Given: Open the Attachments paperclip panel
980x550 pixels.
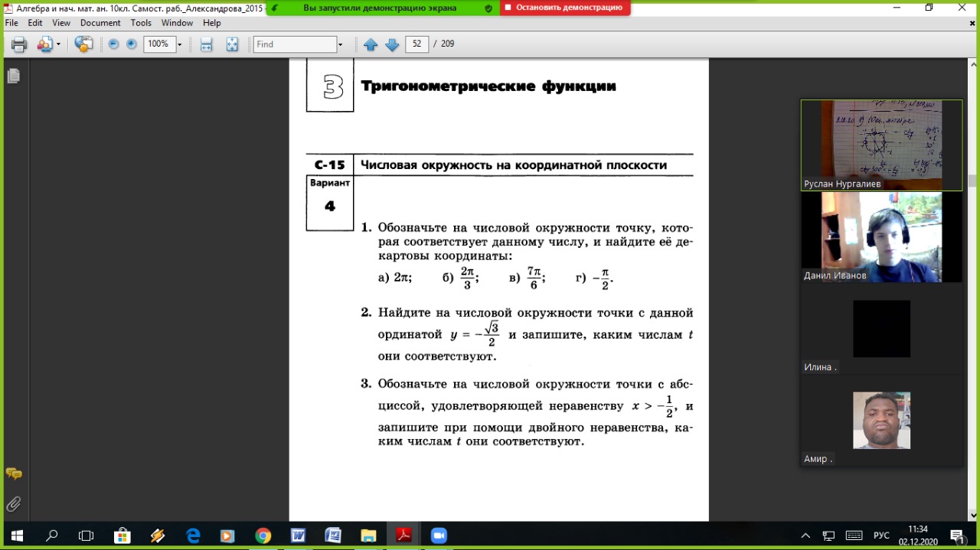Looking at the screenshot, I should click(x=13, y=504).
